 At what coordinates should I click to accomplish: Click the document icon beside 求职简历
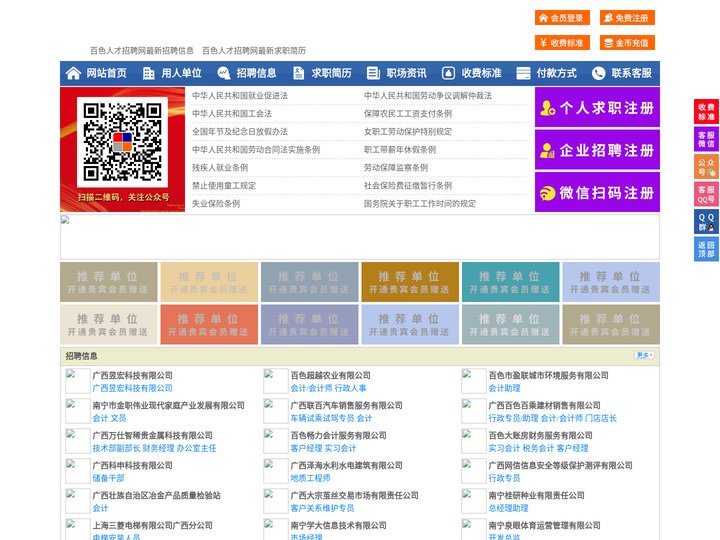(298, 73)
